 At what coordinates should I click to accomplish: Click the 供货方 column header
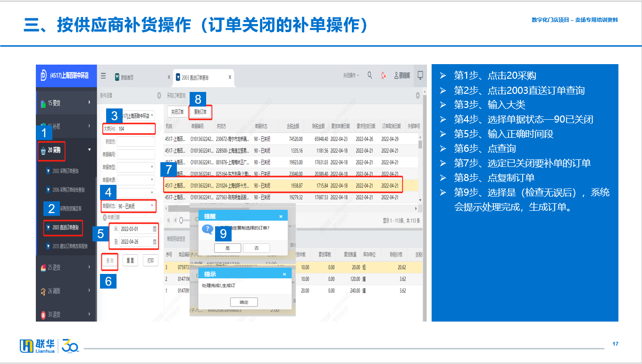coord(233,126)
